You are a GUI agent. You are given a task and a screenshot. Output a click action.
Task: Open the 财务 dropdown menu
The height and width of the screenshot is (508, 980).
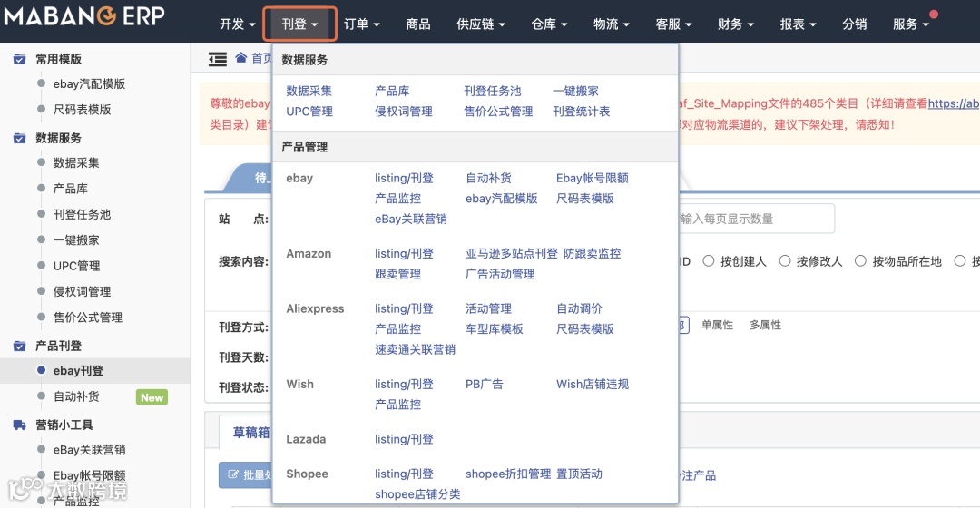736,24
